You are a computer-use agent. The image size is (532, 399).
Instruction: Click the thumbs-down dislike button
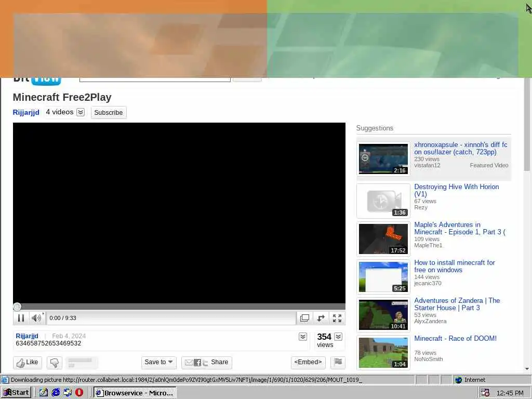pos(55,362)
